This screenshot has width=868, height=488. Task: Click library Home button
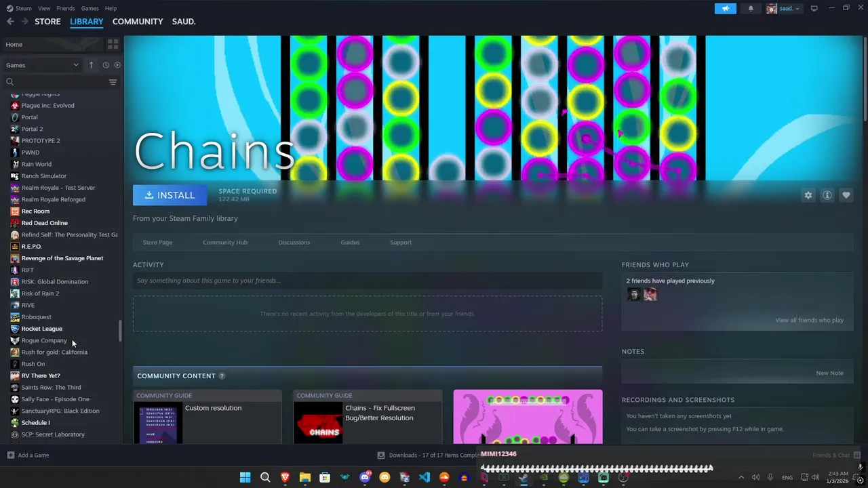point(53,45)
